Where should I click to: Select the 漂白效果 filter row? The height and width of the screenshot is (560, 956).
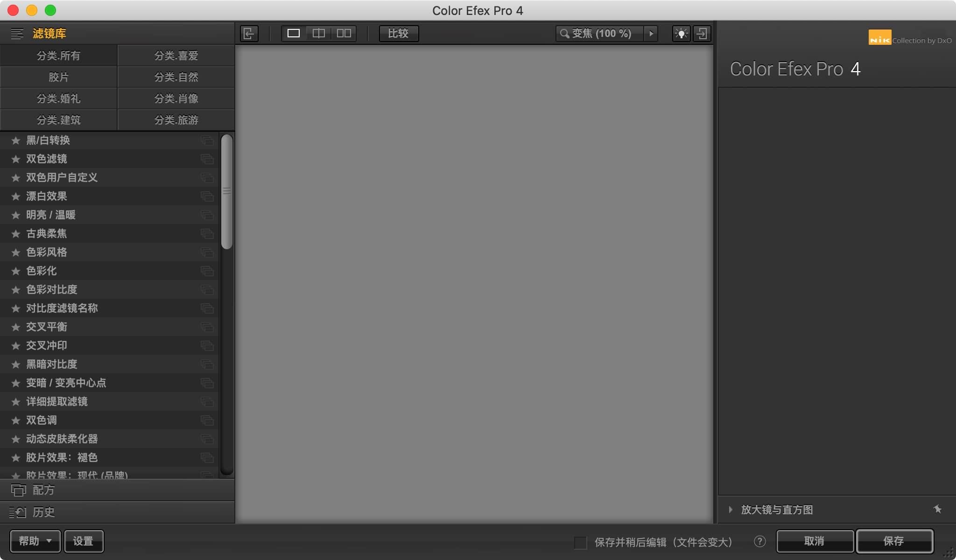[109, 196]
